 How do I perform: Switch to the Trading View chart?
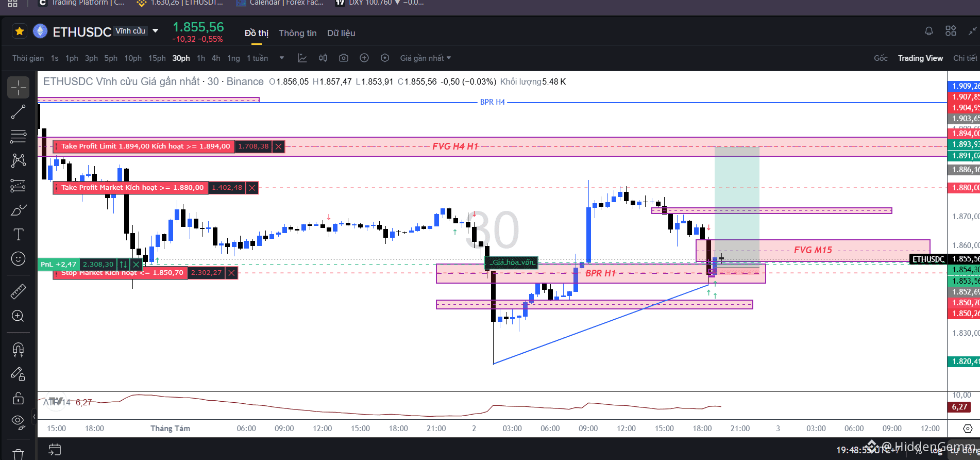[920, 58]
